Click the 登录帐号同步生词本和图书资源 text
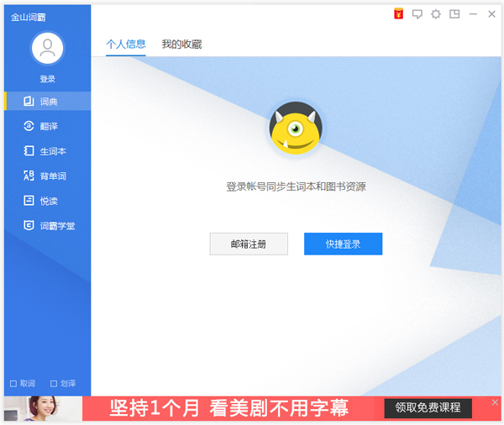This screenshot has width=504, height=425. pos(296,186)
